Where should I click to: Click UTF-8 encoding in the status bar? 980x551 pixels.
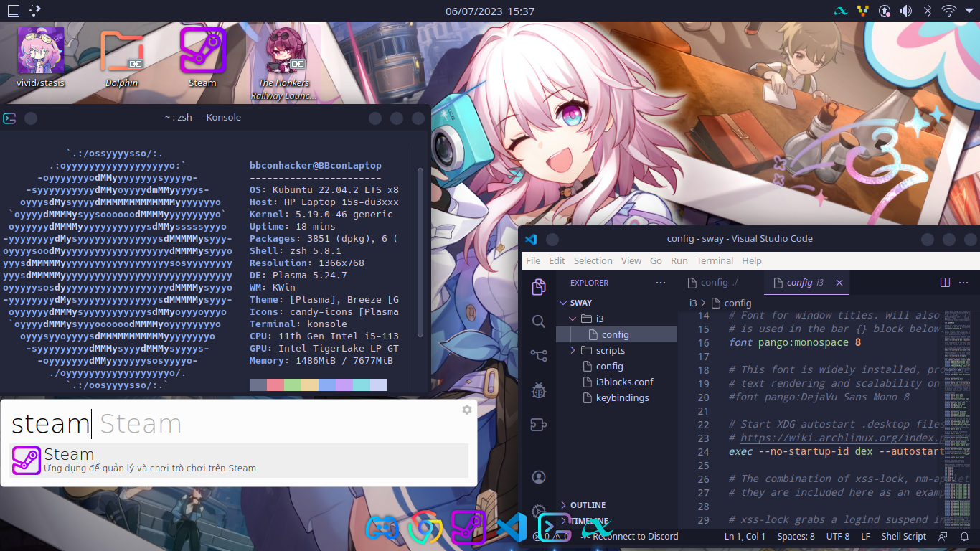click(x=838, y=536)
